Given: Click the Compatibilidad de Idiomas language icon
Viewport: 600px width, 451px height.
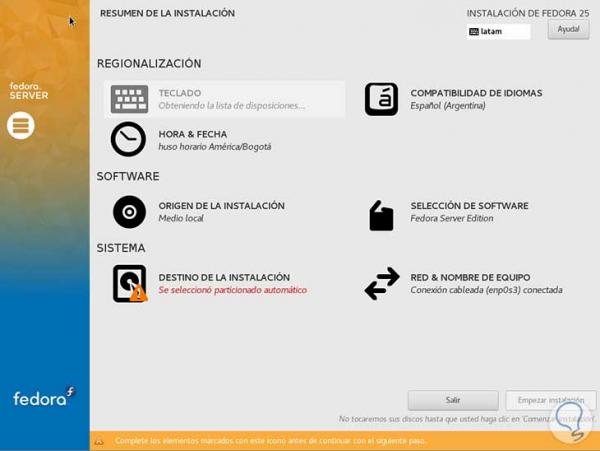Looking at the screenshot, I should 381,99.
